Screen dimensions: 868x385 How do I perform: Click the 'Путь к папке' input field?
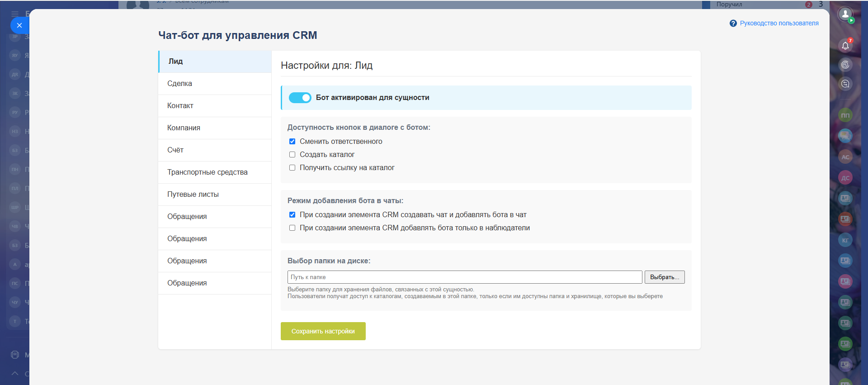point(464,277)
